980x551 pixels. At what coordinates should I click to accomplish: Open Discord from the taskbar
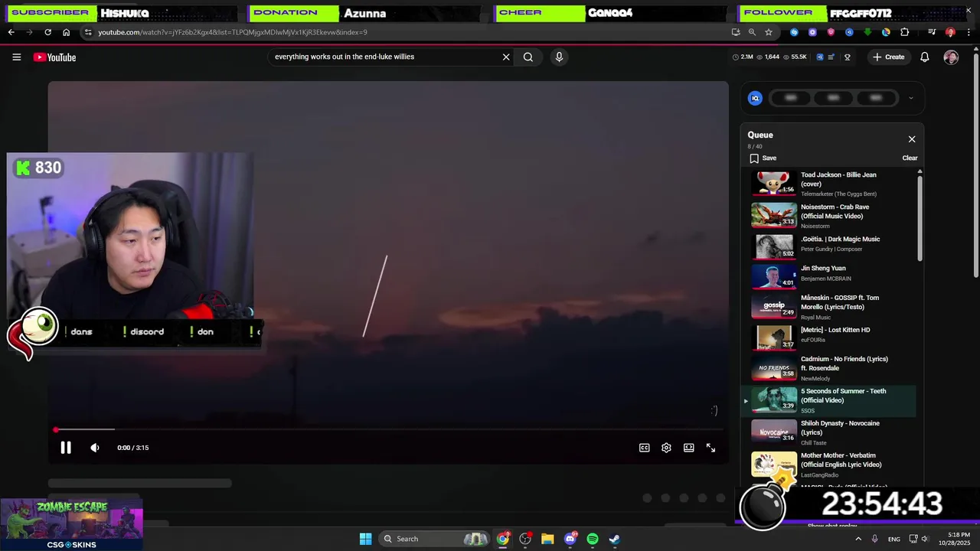coord(570,539)
